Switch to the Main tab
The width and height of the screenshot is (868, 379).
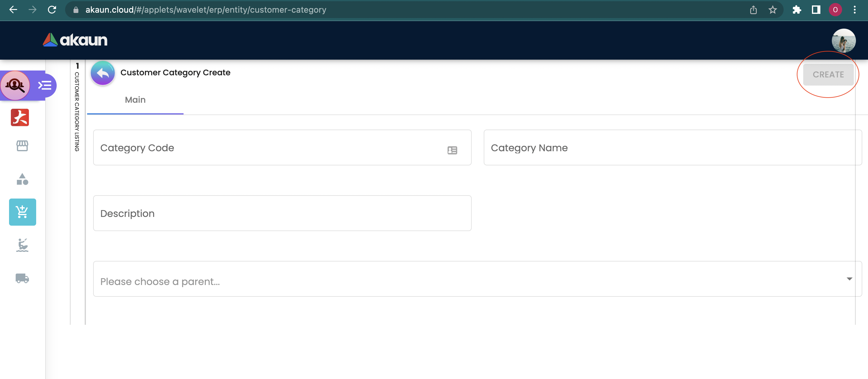click(135, 100)
